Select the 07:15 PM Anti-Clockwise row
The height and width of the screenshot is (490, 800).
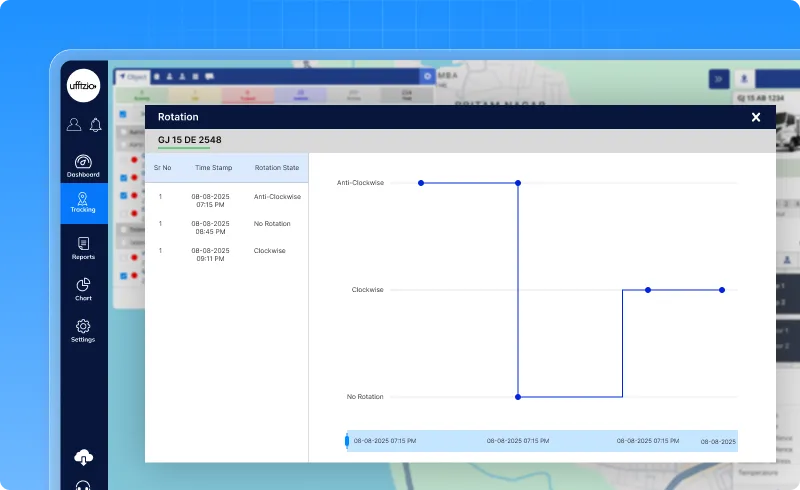(x=227, y=201)
